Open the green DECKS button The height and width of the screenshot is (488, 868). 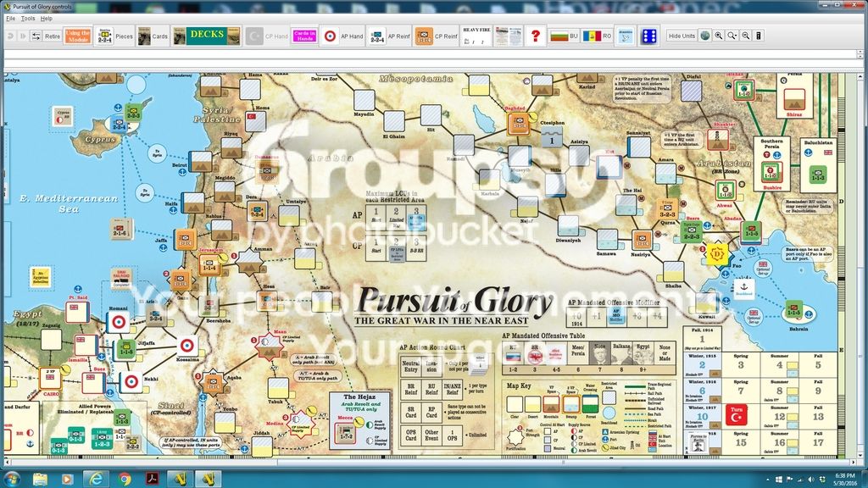(207, 36)
